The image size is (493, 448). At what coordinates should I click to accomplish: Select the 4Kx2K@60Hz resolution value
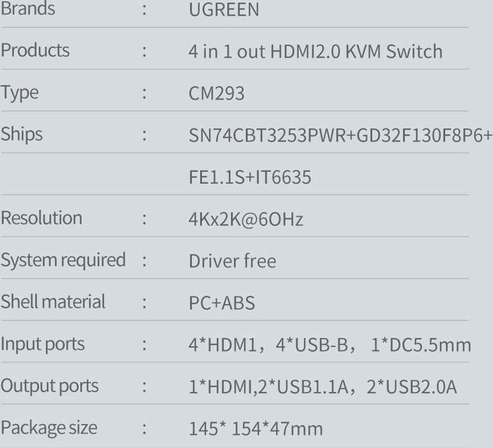click(x=246, y=220)
